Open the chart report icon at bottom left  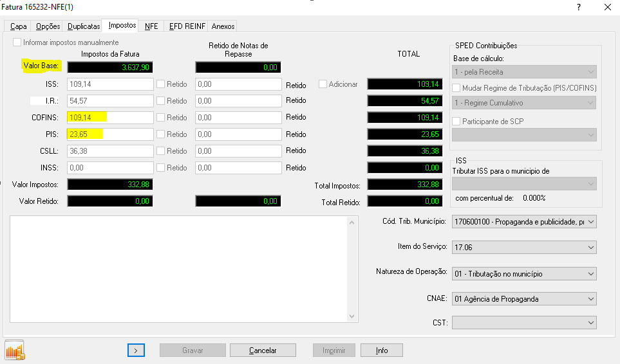(15, 350)
